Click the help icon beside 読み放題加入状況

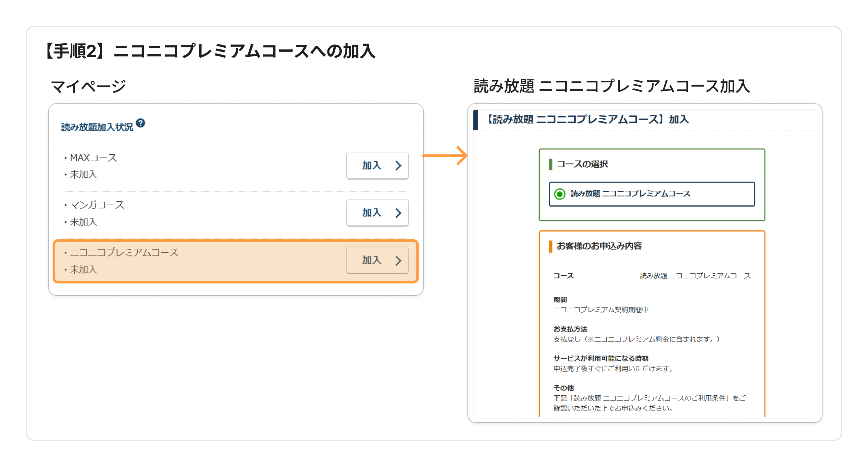tap(141, 123)
